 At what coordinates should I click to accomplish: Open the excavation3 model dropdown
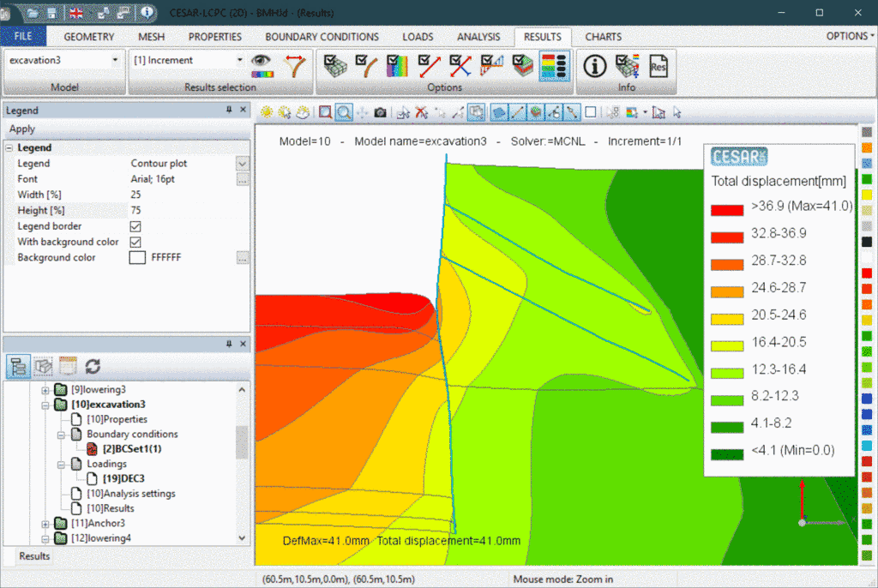[x=116, y=61]
